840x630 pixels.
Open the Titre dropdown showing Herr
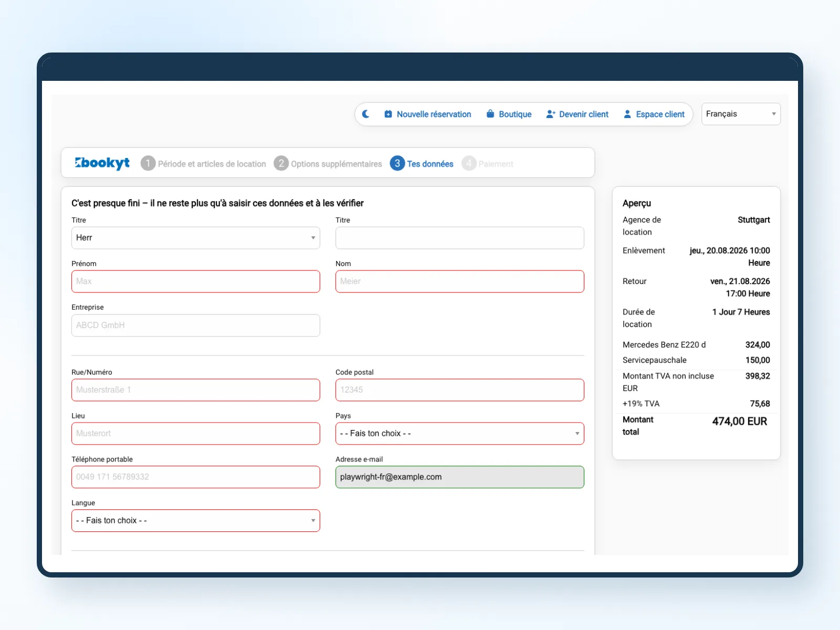pos(196,238)
